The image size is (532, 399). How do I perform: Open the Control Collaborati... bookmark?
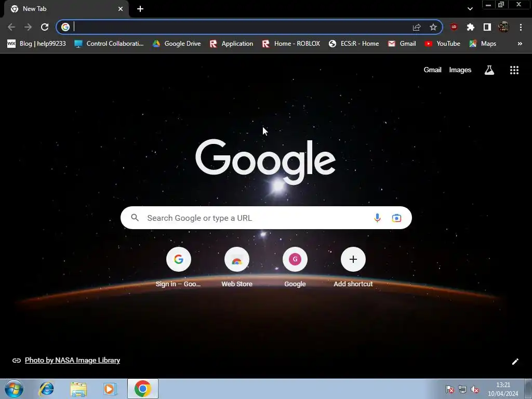click(x=109, y=44)
